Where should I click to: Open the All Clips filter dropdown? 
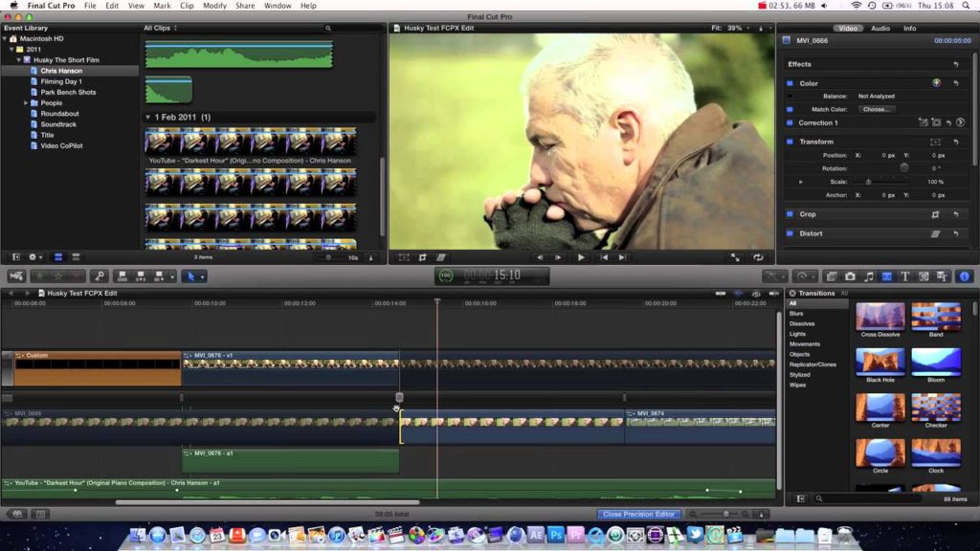[x=160, y=28]
